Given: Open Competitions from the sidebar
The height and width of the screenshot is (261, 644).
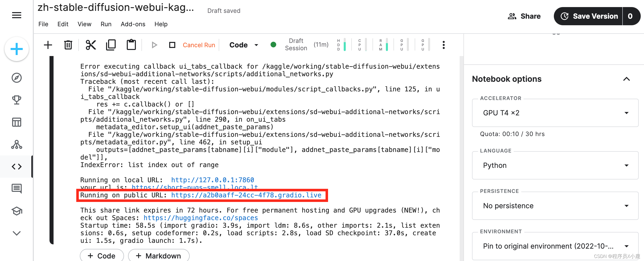Looking at the screenshot, I should [16, 100].
